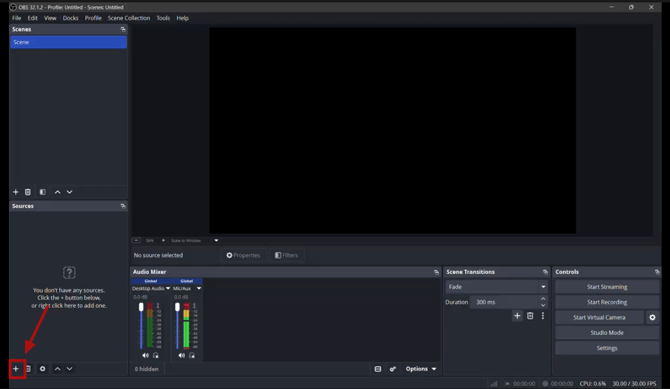
Task: Configure virtual camera with gear icon
Action: [x=652, y=317]
